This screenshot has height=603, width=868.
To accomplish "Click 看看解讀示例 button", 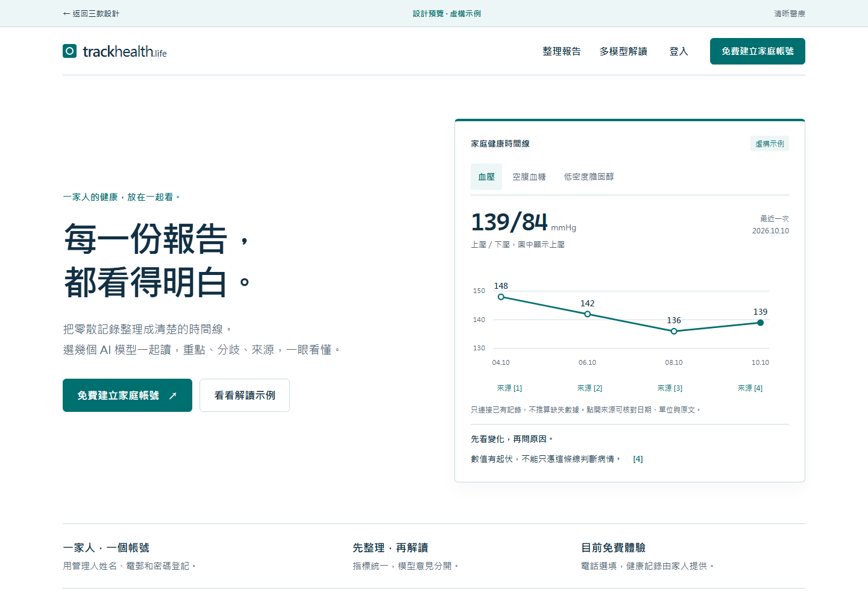I will (245, 396).
